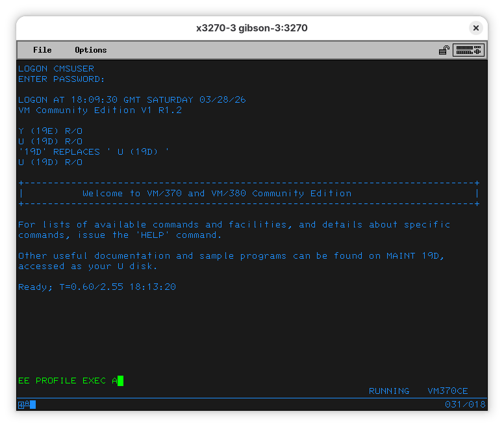Click the Ready; prompt line

pyautogui.click(x=97, y=287)
